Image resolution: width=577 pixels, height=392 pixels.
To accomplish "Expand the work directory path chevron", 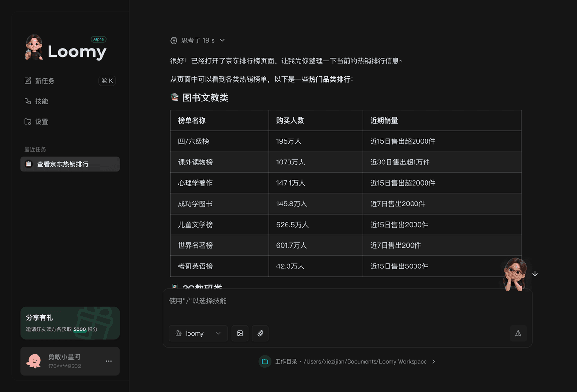I will pyautogui.click(x=433, y=362).
